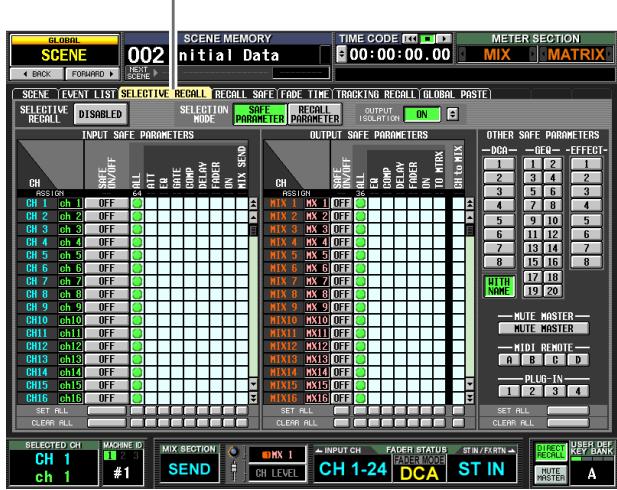
Task: Open the FADER MODE DCA selector
Action: click(x=419, y=469)
